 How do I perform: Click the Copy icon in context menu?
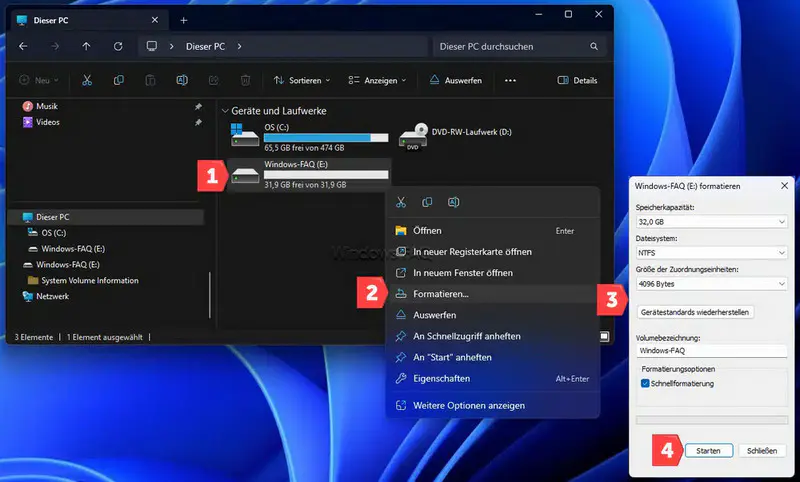427,202
